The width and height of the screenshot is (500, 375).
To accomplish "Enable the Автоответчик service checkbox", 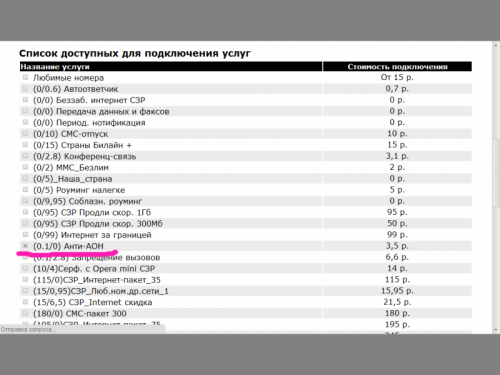I will point(25,88).
